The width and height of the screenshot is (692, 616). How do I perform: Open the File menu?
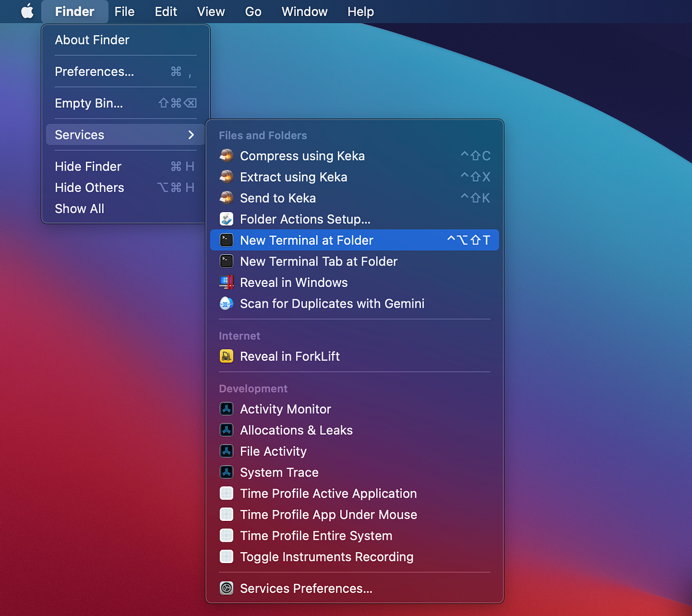[125, 12]
